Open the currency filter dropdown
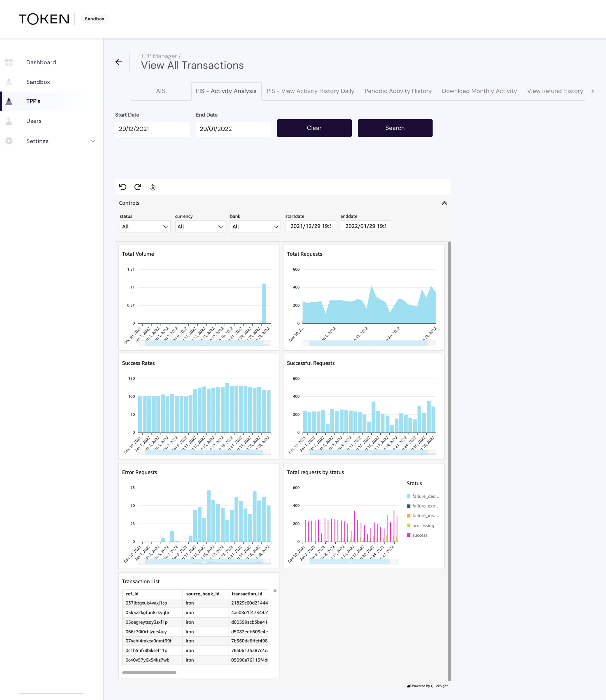This screenshot has width=606, height=700. point(200,227)
